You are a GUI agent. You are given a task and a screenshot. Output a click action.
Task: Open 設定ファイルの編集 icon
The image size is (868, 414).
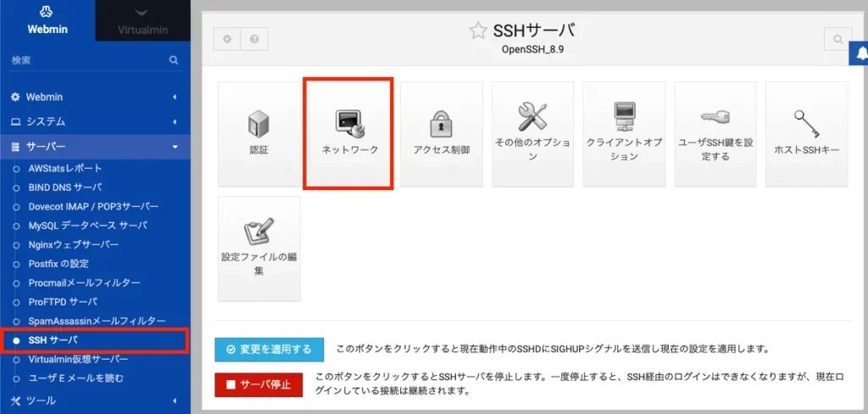tap(259, 248)
